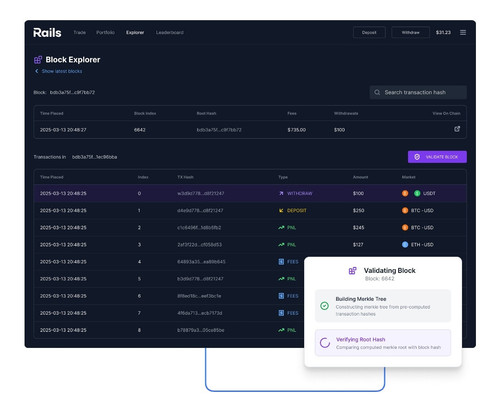Click the tx hash 2af3f22d in row 3

199,245
